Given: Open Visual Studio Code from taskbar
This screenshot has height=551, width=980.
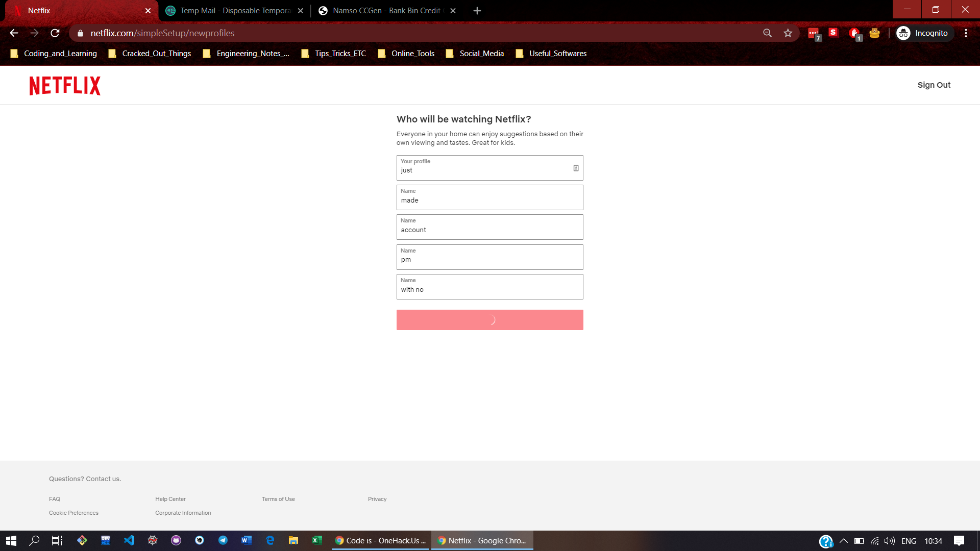Looking at the screenshot, I should tap(129, 540).
